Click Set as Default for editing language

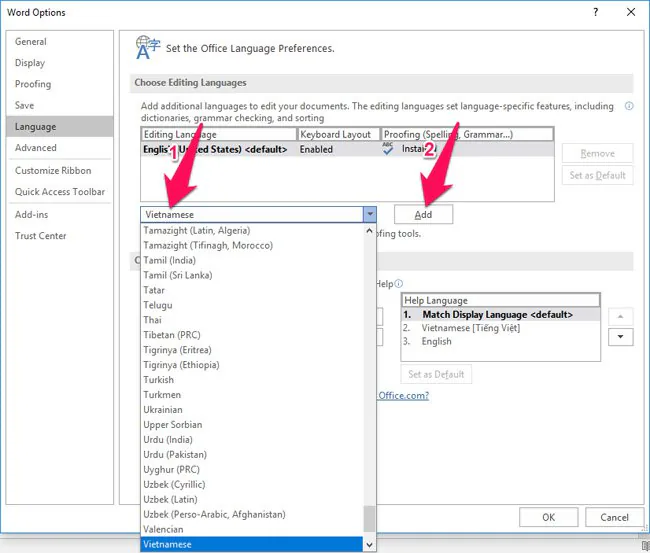[597, 175]
